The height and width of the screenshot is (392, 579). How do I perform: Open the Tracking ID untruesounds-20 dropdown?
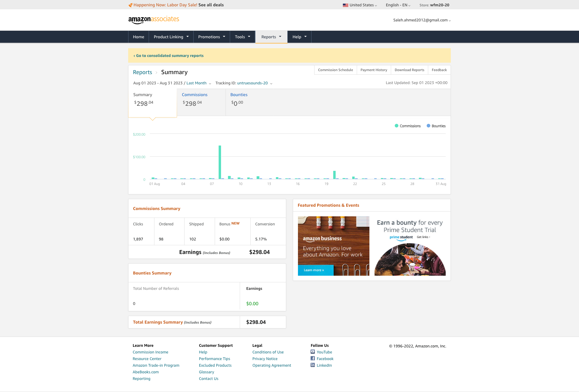point(255,83)
